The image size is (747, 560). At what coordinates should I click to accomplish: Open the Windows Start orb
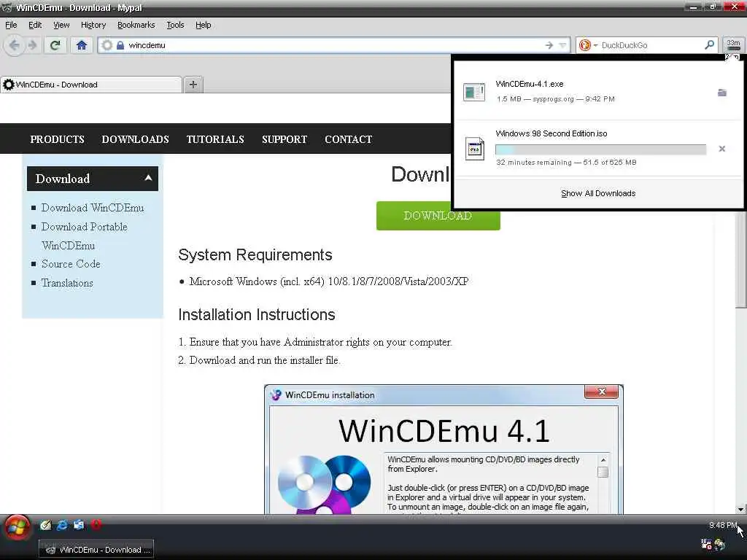click(x=18, y=528)
